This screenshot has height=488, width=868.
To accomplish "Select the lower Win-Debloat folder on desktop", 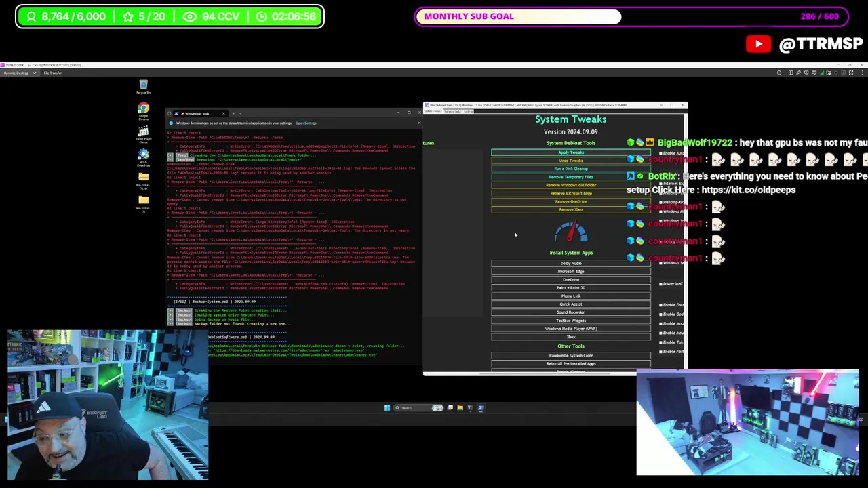I will (x=143, y=203).
